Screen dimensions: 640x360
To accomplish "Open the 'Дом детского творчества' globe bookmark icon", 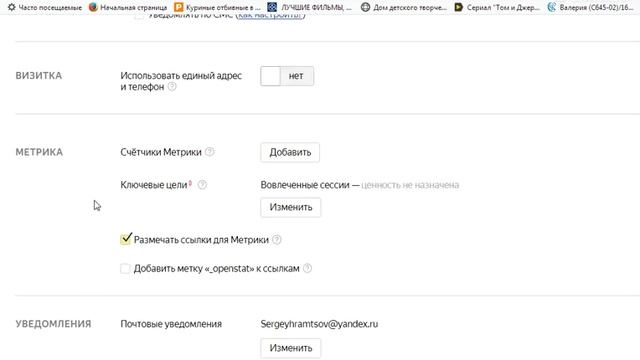I will click(x=365, y=7).
